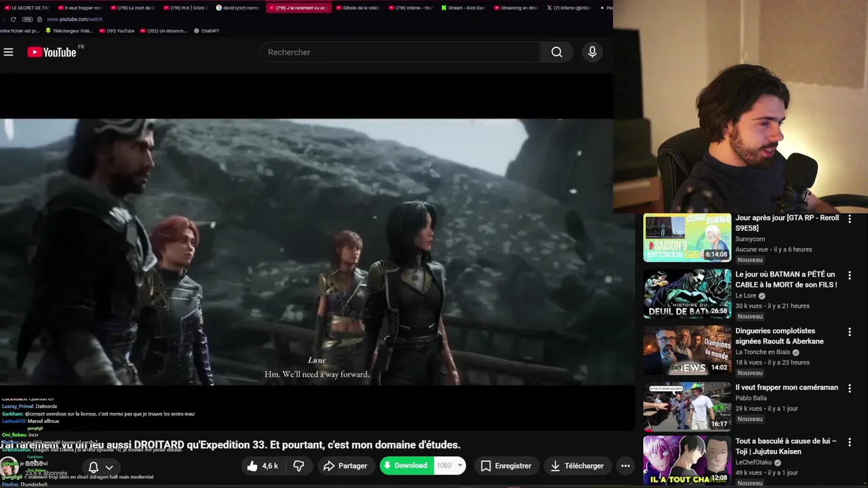Open options menu for Tout a basculé video
The width and height of the screenshot is (868, 488).
tap(849, 442)
